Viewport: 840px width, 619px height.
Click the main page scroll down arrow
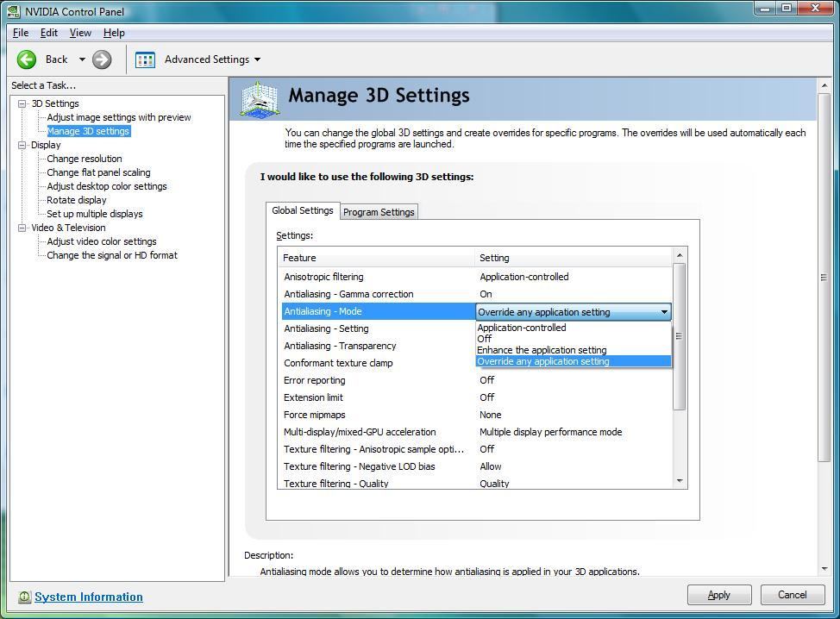click(x=824, y=569)
